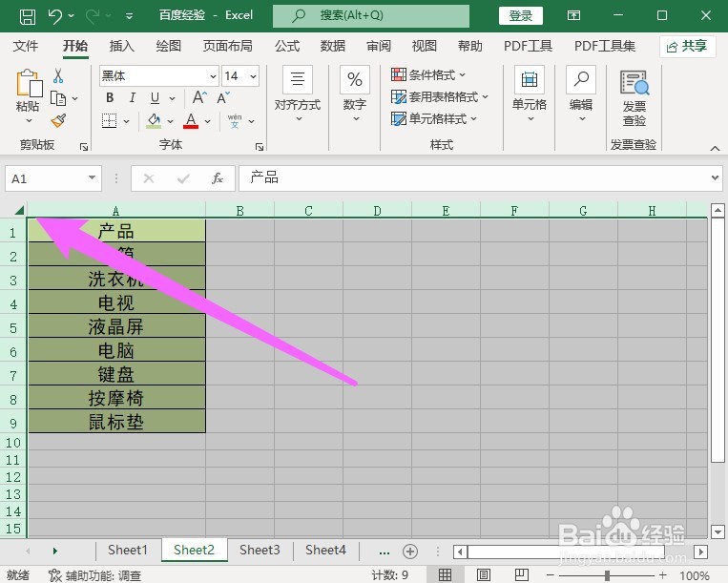Open the Customize Quick Access Toolbar arrow
Viewport: 728px width, 583px height.
(130, 16)
